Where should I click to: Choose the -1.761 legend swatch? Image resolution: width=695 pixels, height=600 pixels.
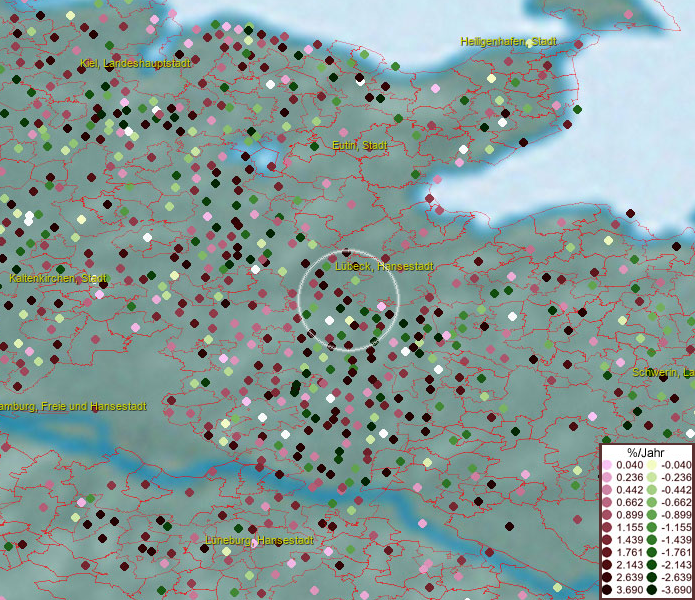coord(652,553)
